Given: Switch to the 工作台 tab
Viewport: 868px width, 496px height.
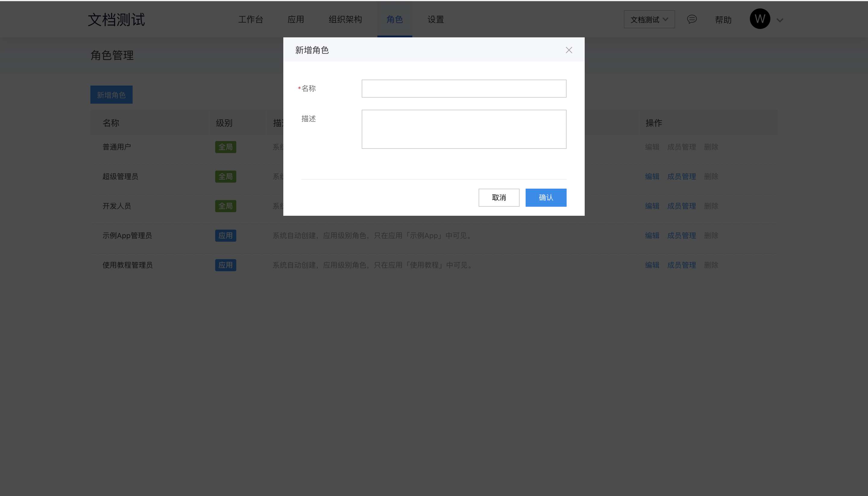Looking at the screenshot, I should pos(251,19).
